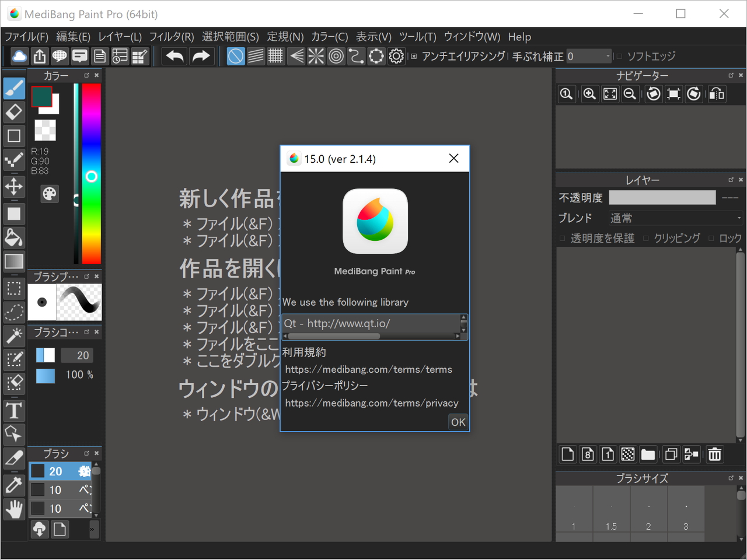Open the Help menu

[x=519, y=36]
